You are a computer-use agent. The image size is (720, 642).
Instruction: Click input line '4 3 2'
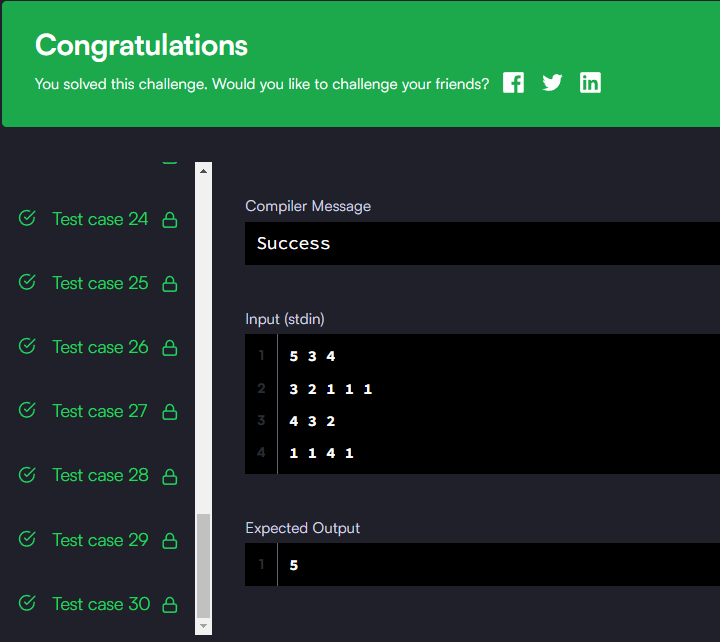click(x=312, y=421)
